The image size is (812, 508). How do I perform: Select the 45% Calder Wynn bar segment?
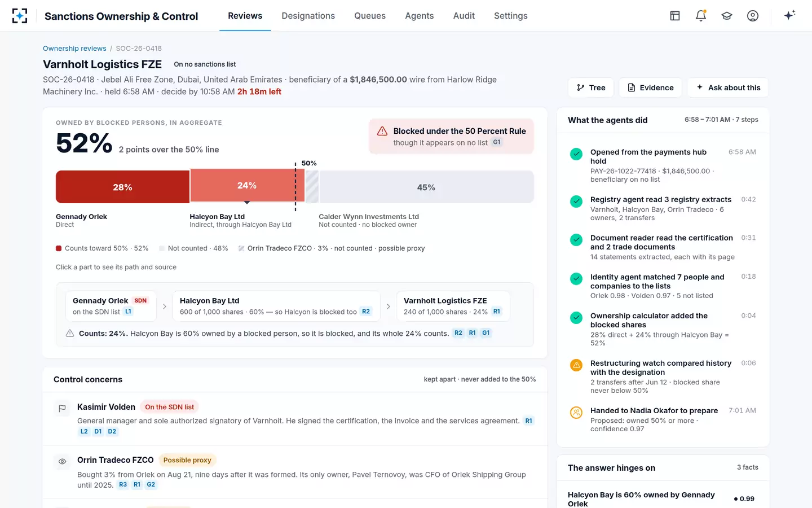pos(426,187)
